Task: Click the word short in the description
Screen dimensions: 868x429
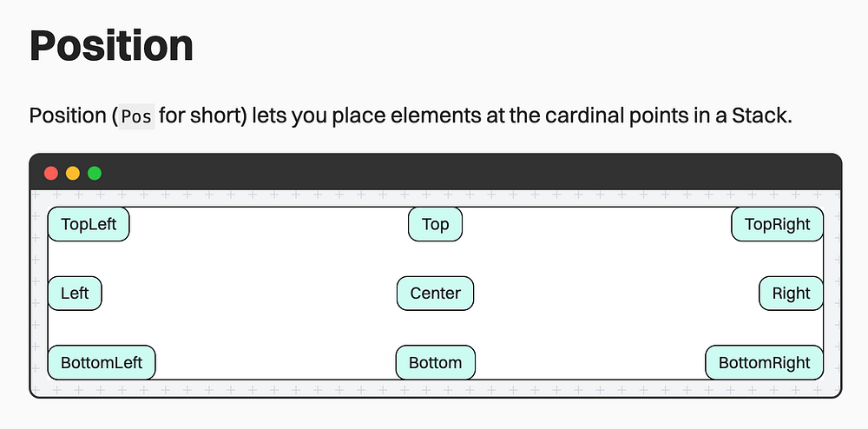Action: pos(222,115)
